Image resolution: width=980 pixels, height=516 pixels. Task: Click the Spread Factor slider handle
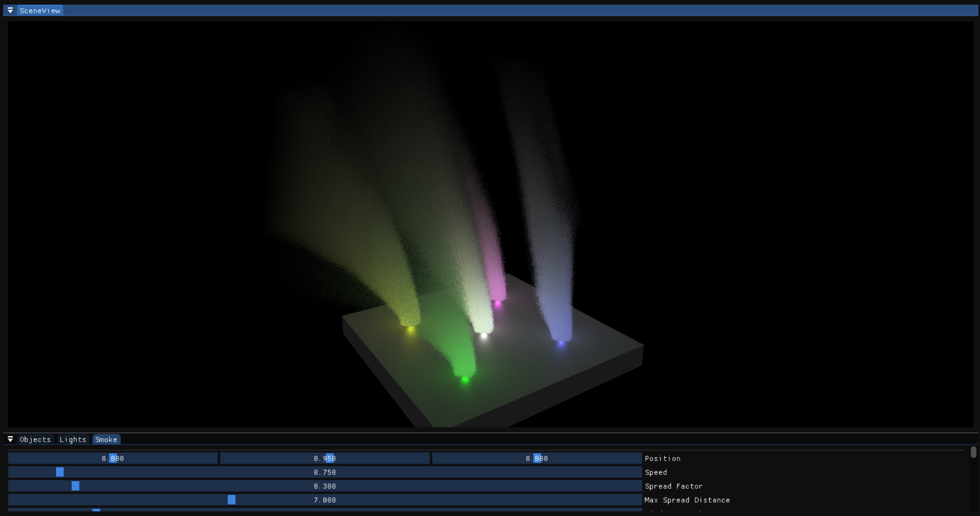(75, 486)
